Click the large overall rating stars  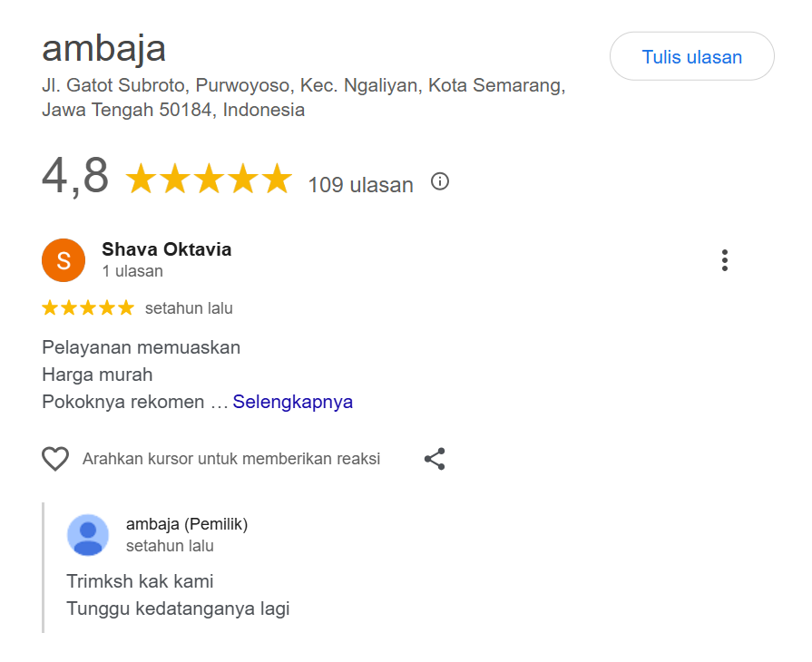tap(209, 180)
